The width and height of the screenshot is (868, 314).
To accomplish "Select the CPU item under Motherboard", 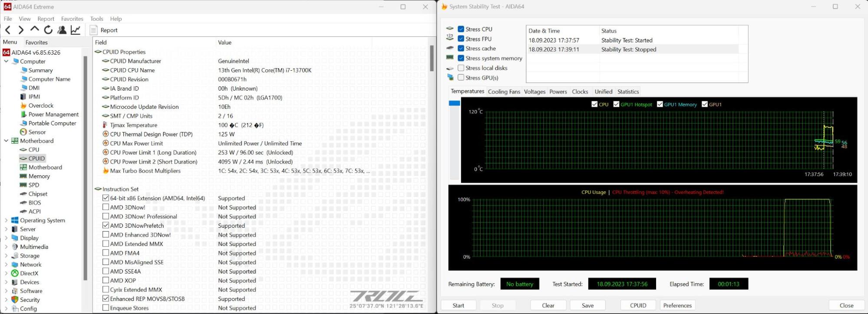I will (33, 150).
